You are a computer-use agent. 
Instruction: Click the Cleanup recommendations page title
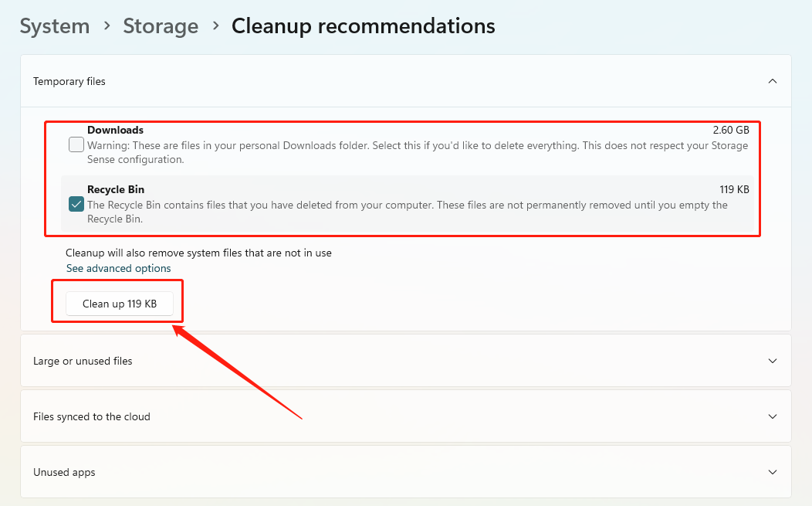(x=363, y=25)
